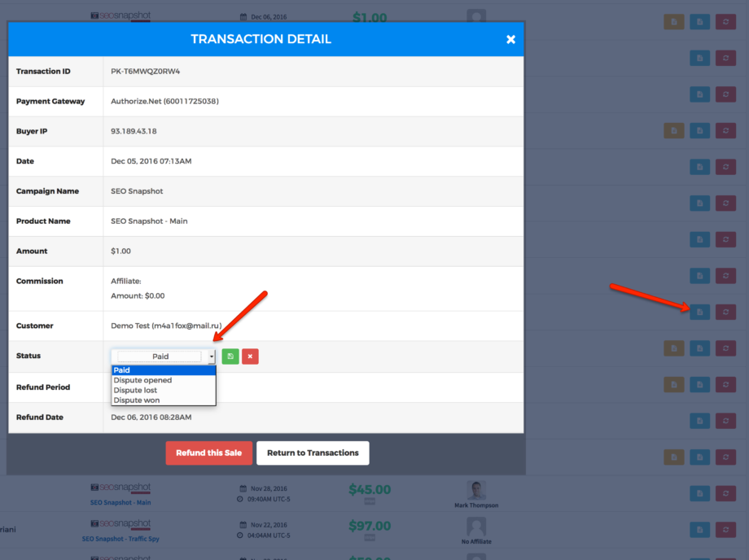Click the $97.00 amount in the transactions list

(370, 526)
